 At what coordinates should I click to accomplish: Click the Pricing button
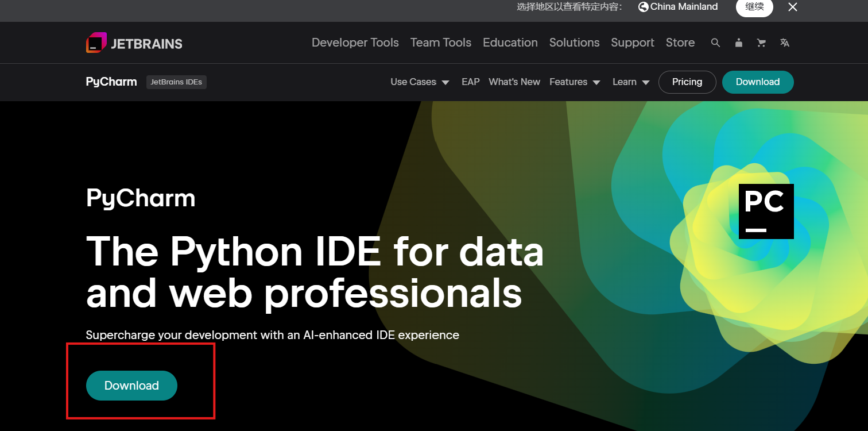[x=687, y=82]
